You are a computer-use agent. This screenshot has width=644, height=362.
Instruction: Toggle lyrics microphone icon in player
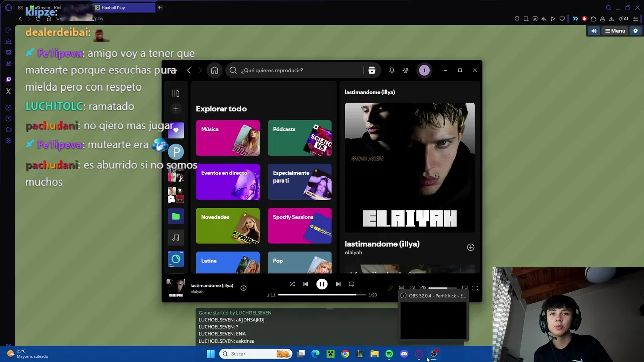390,288
